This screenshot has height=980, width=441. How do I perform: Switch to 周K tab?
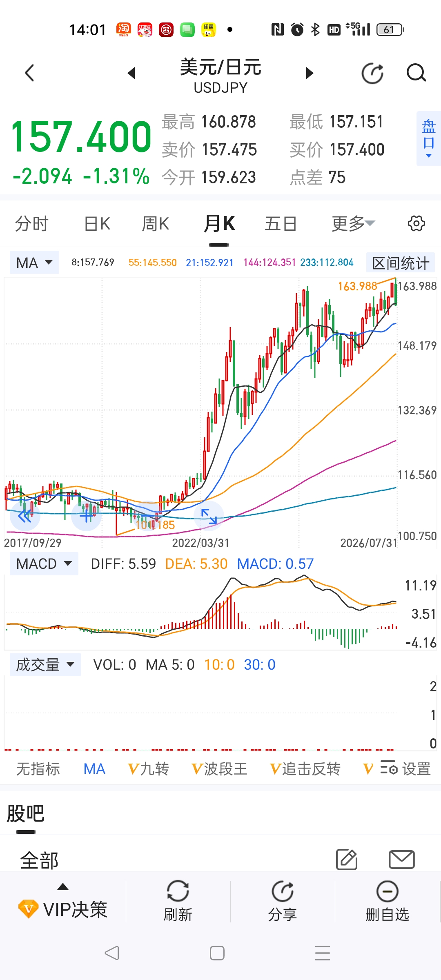(x=155, y=224)
